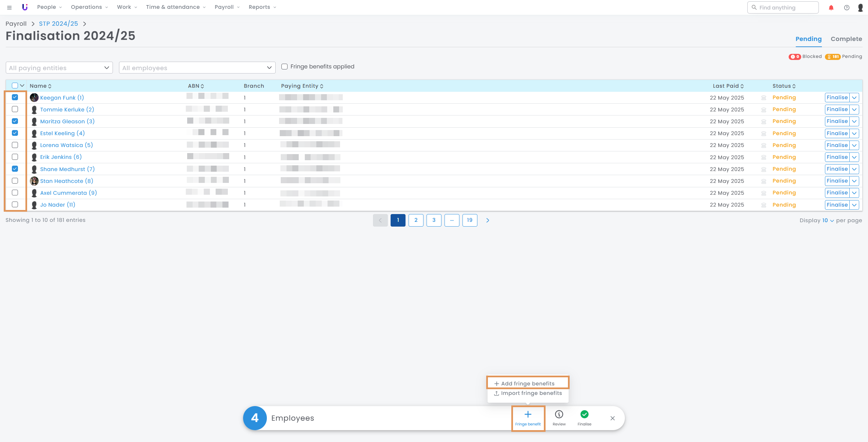Select Add fringe benefits option
Screen dimensions: 868x442
point(527,383)
